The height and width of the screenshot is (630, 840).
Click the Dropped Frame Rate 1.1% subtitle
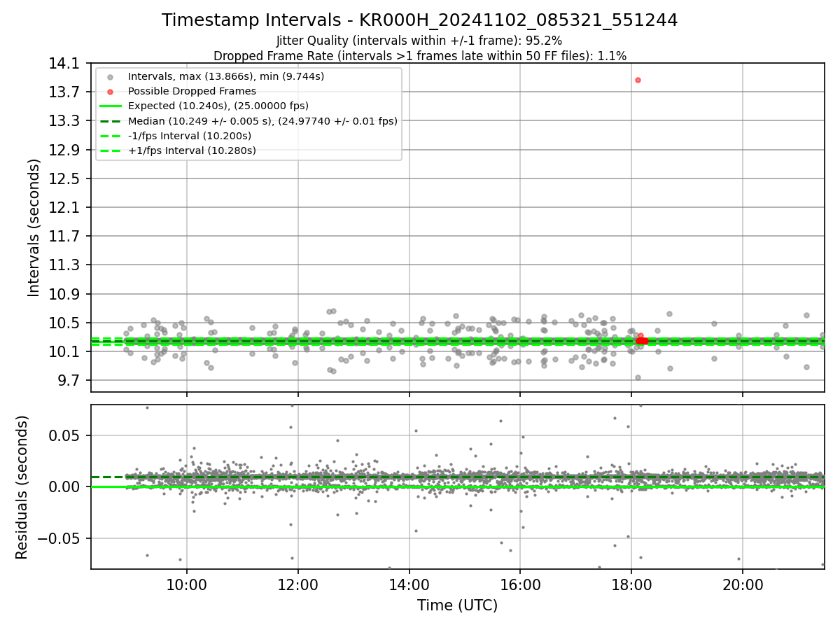[420, 56]
